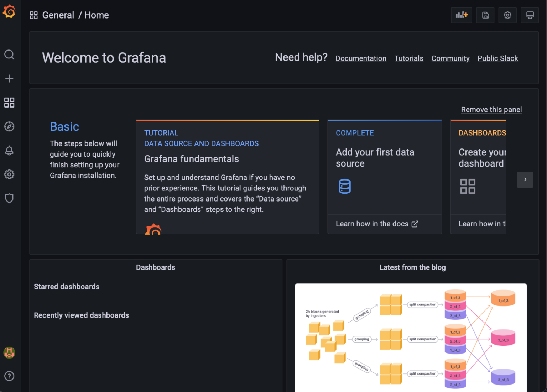547x392 pixels.
Task: Open dashboard settings gear in top toolbar
Action: pos(507,15)
